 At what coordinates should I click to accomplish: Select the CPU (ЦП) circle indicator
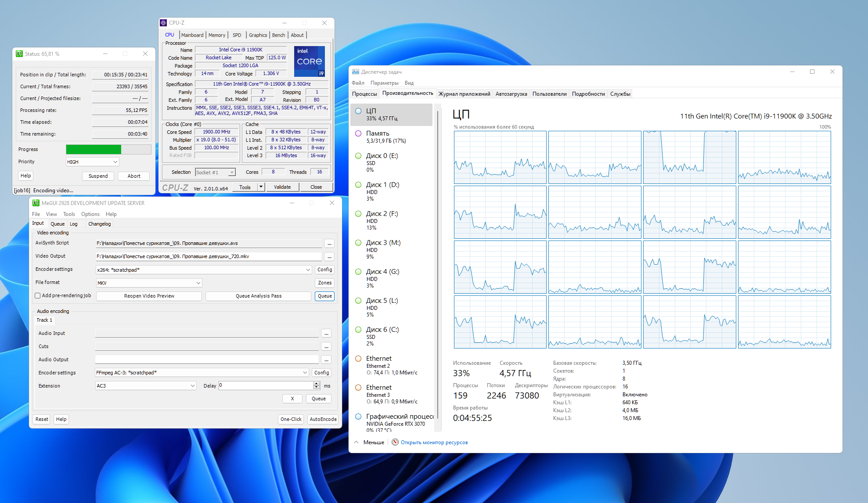[x=358, y=111]
